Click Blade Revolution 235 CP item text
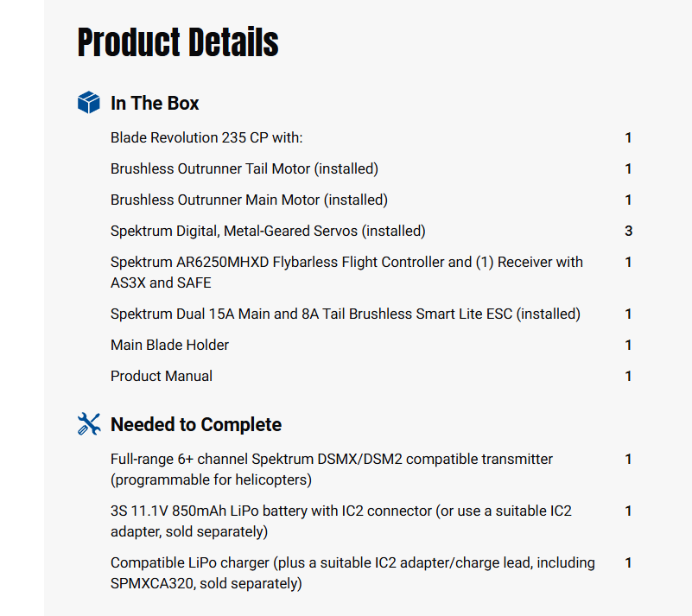This screenshot has width=692, height=616. point(206,137)
